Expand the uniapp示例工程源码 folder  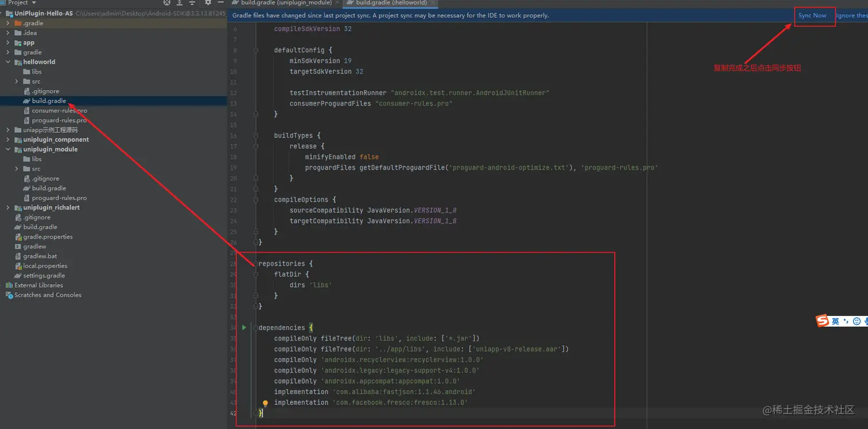tap(8, 130)
